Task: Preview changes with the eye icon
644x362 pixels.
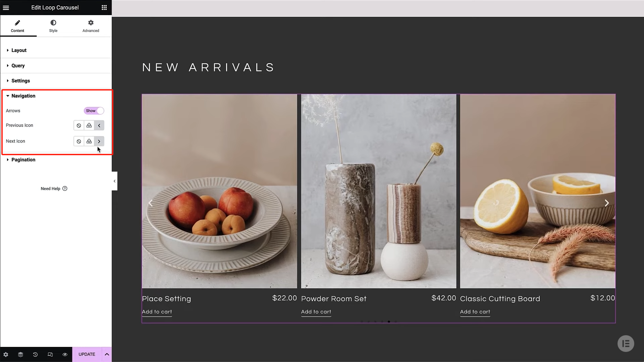Action: tap(65, 354)
